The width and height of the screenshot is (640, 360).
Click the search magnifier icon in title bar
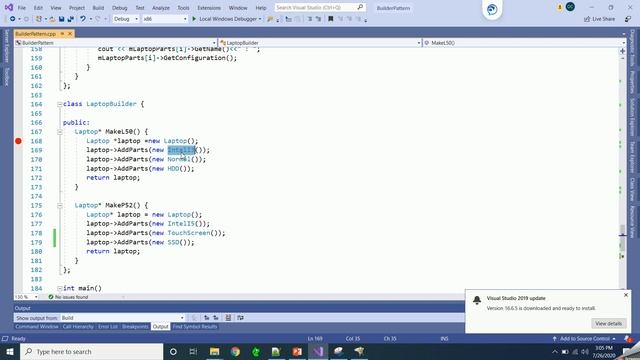click(360, 7)
